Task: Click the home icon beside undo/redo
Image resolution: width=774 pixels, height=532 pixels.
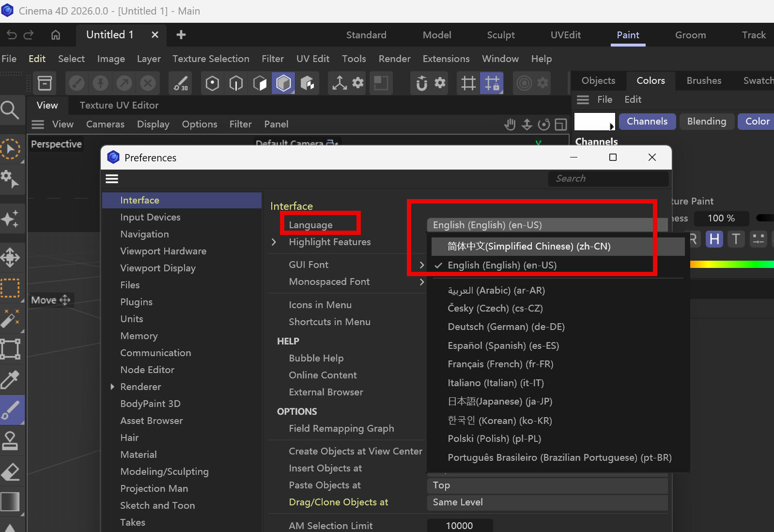Action: coord(56,35)
